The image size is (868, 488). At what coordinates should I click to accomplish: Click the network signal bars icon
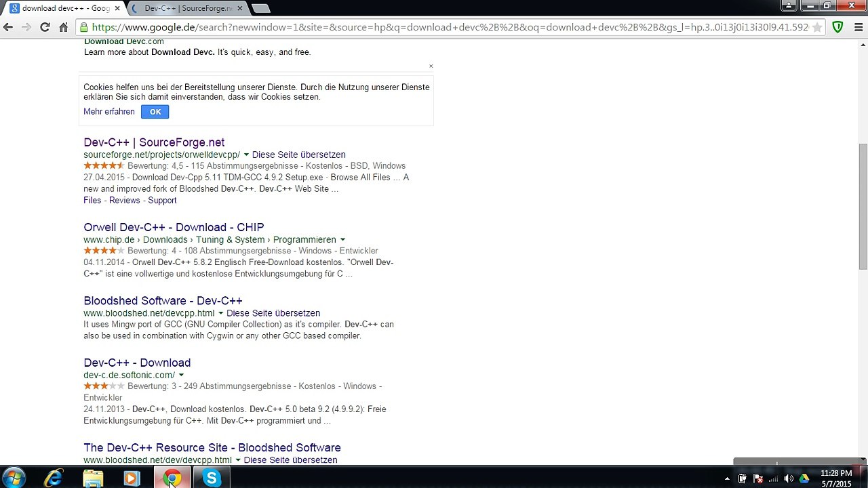pyautogui.click(x=774, y=479)
